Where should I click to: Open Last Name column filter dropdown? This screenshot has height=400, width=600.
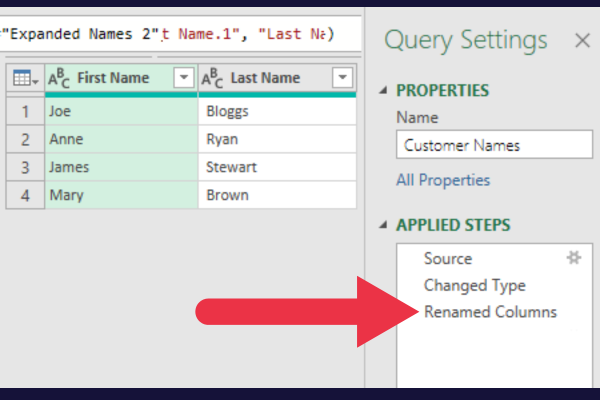342,78
